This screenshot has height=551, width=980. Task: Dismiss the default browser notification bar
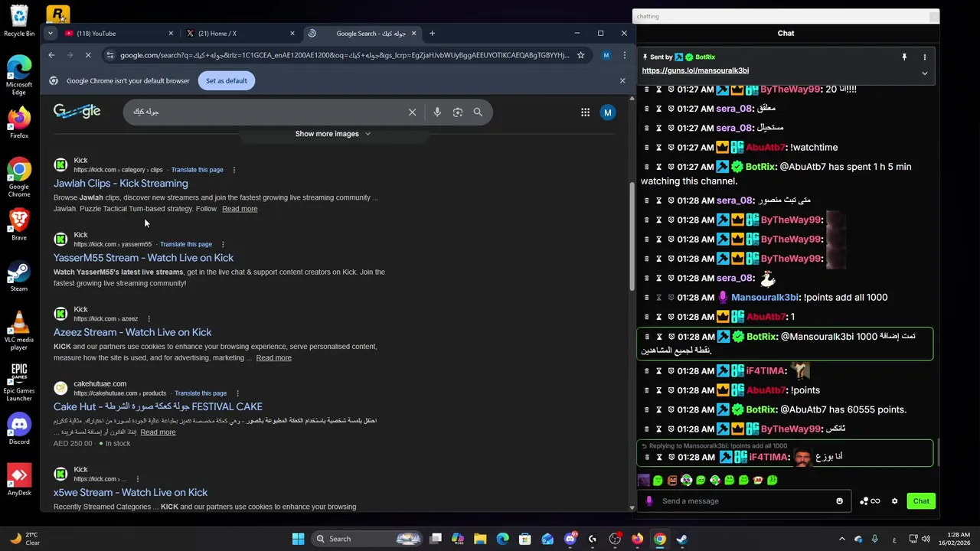[622, 80]
